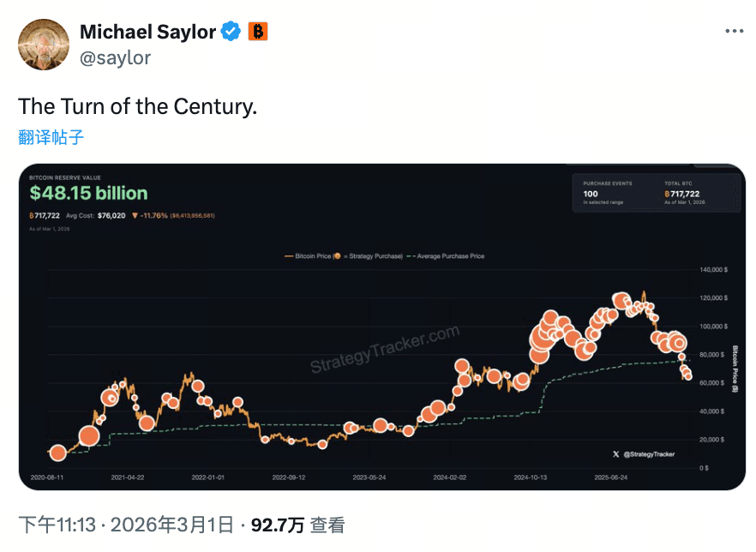The height and width of the screenshot is (552, 756).
Task: Click the translate post link
Action: (x=51, y=137)
